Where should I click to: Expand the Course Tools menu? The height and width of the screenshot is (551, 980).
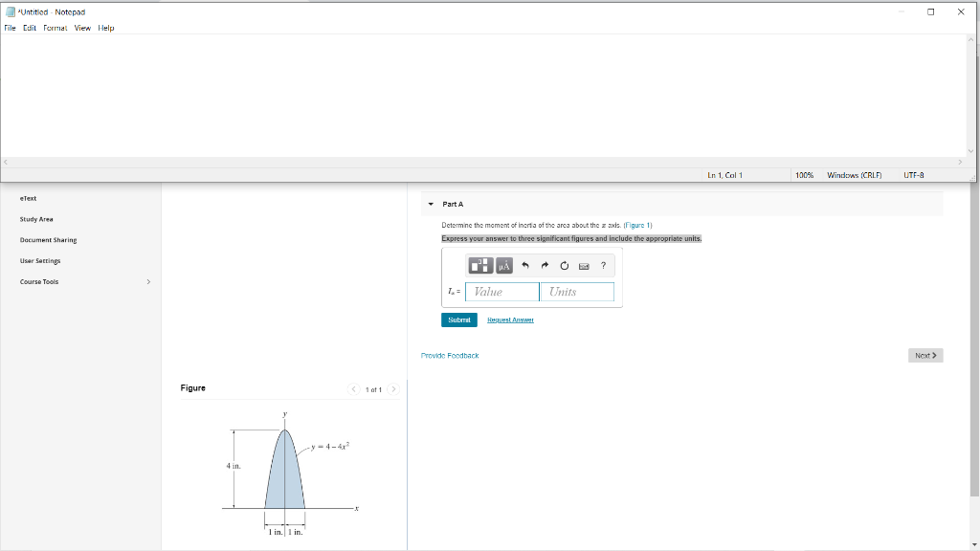coord(148,281)
